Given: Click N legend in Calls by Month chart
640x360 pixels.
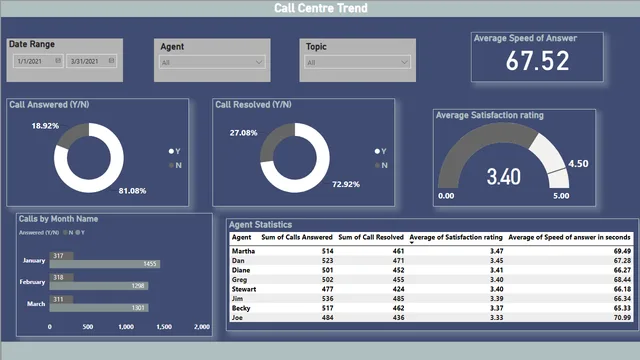Looking at the screenshot, I should click(x=68, y=233).
